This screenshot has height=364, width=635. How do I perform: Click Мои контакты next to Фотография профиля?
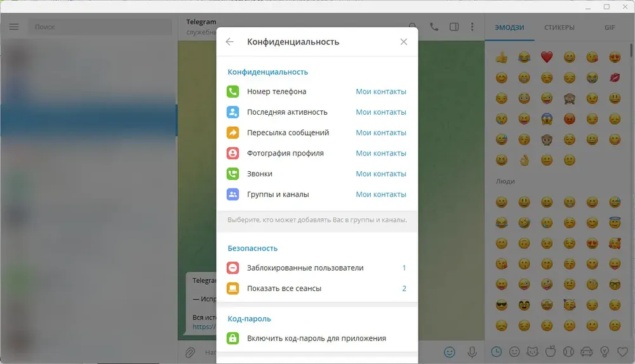[381, 153]
